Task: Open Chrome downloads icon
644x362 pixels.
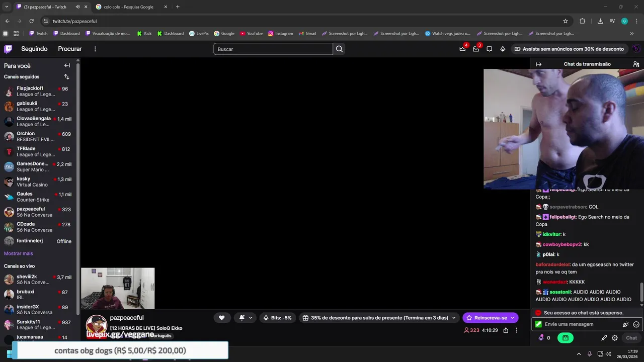Action: tap(600, 21)
